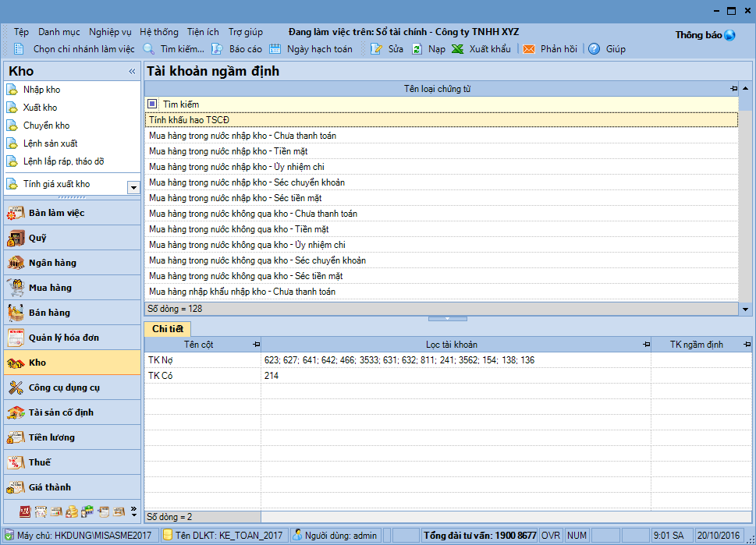This screenshot has height=545, width=756.
Task: Expand the Kho task list dropdown arrow
Action: [x=133, y=187]
